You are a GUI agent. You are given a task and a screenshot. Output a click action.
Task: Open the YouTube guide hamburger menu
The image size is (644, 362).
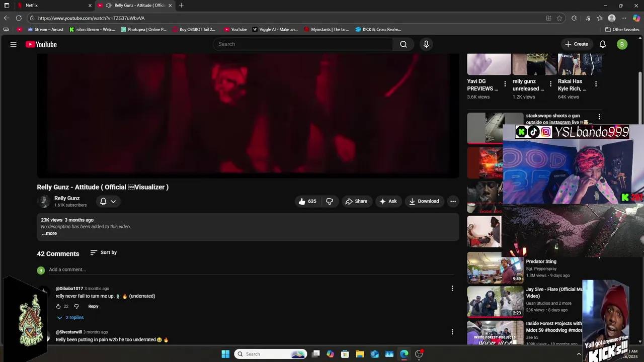14,44
